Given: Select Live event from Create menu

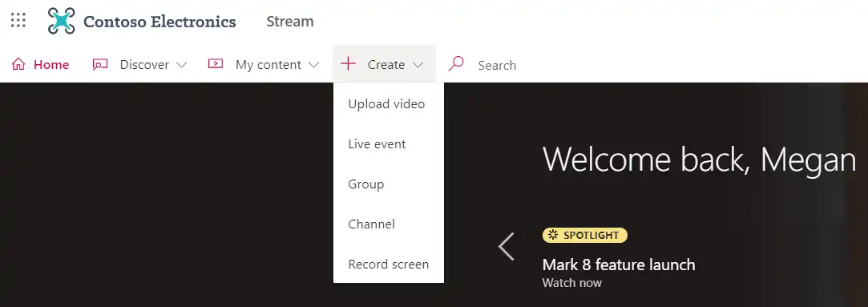Looking at the screenshot, I should point(389,143).
